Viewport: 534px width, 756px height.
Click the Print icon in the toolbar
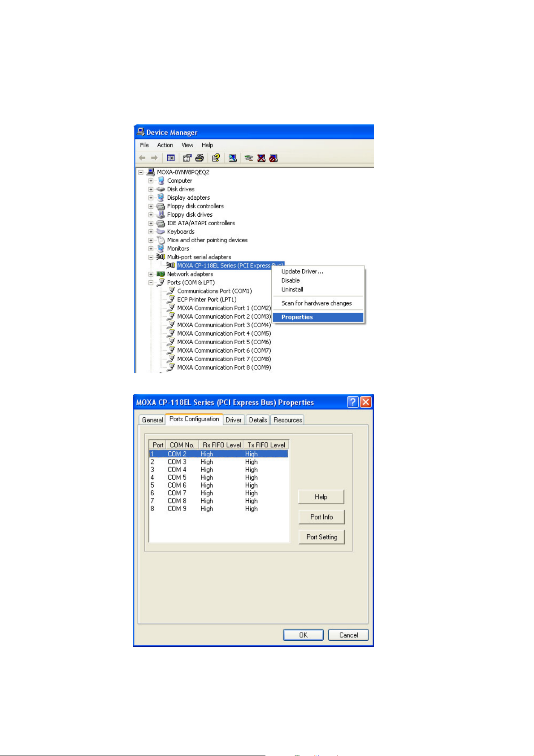click(200, 158)
